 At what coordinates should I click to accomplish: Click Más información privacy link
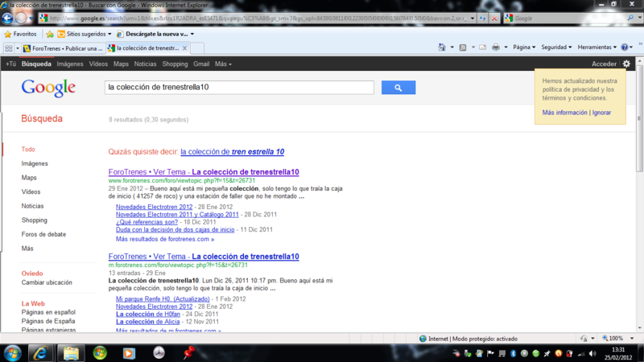564,113
